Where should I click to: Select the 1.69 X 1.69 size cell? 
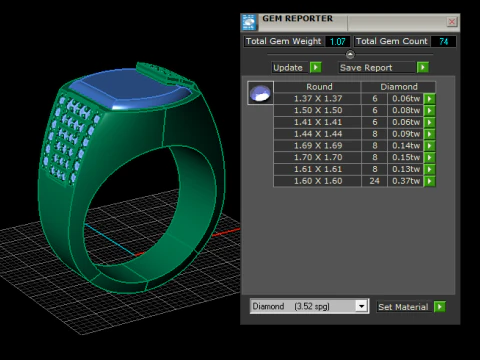(x=318, y=146)
